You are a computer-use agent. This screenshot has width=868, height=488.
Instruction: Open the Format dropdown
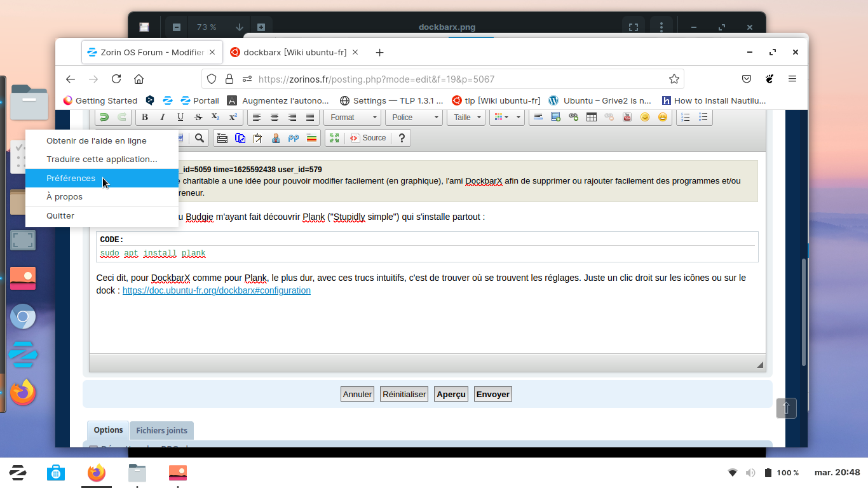tap(353, 118)
